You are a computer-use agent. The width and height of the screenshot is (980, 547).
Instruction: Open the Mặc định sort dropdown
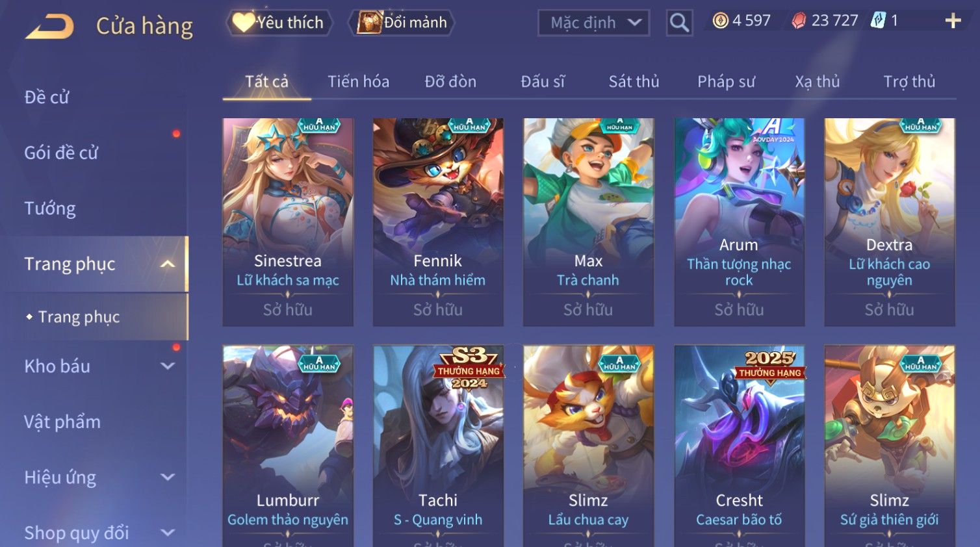click(x=594, y=23)
